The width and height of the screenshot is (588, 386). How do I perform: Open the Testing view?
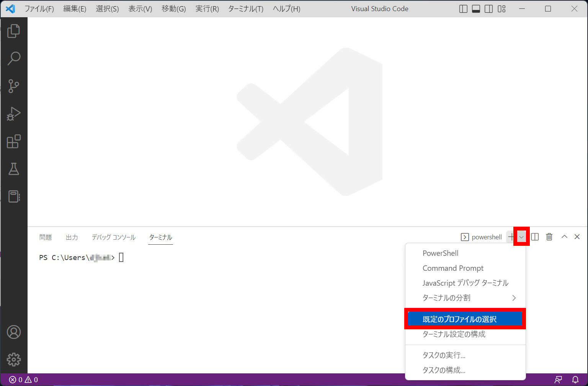click(14, 169)
